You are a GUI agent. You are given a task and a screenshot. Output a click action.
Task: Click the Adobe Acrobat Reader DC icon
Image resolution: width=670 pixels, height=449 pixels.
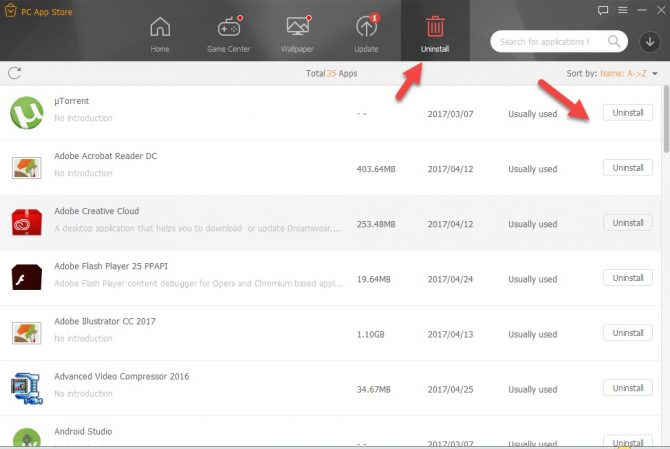pyautogui.click(x=26, y=167)
